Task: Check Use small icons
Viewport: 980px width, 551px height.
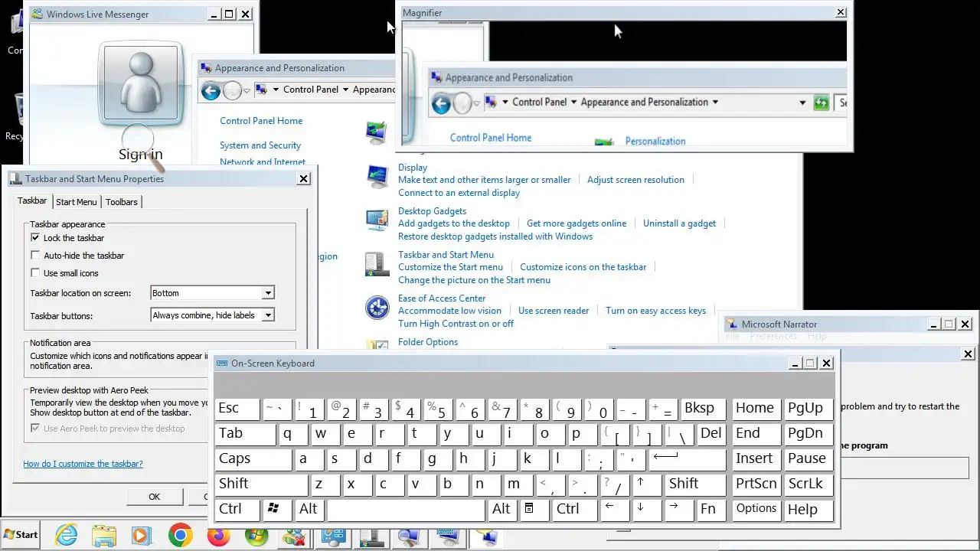Action: tap(35, 273)
